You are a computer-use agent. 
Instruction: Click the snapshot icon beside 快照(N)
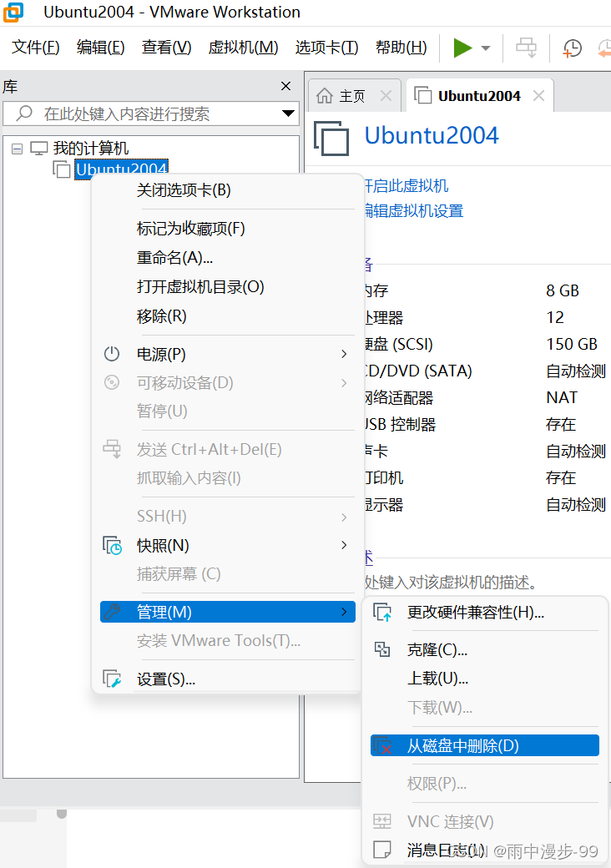pyautogui.click(x=113, y=545)
